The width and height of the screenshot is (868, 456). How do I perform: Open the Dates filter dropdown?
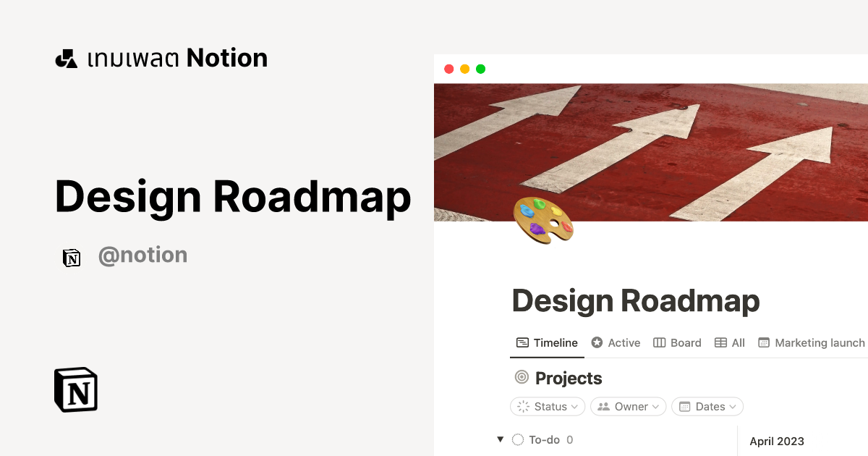coord(707,407)
